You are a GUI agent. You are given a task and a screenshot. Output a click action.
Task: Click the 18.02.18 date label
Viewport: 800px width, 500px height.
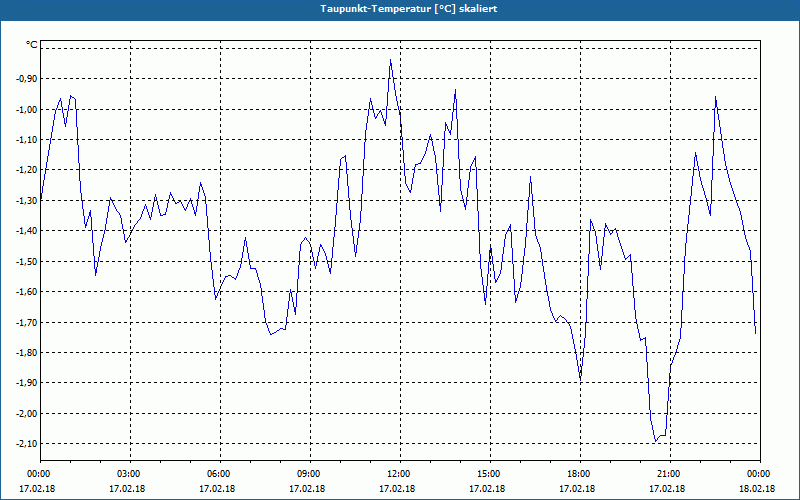[x=757, y=488]
